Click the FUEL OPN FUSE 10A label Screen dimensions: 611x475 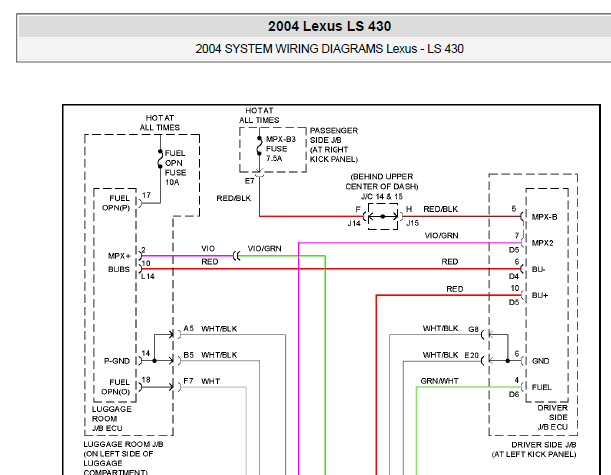pyautogui.click(x=175, y=168)
